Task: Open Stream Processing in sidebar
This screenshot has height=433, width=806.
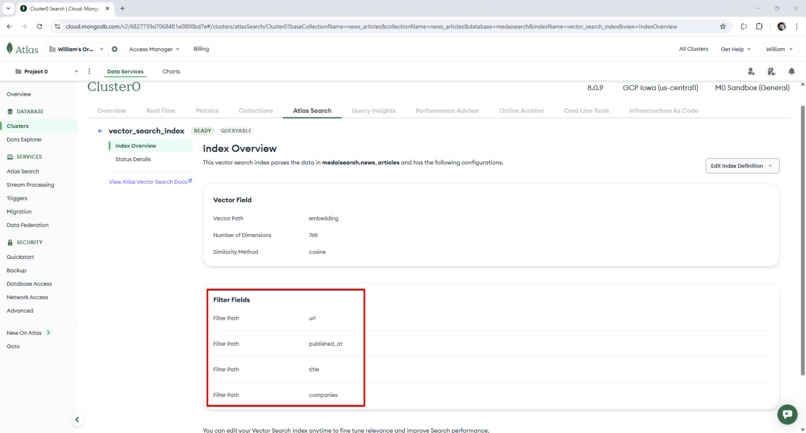Action: coord(30,185)
